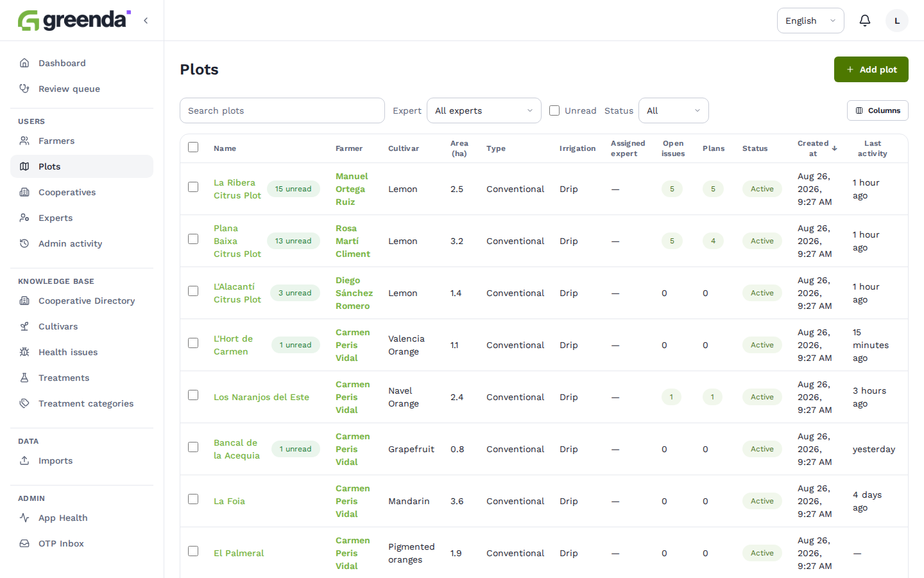Open notifications bell icon

[865, 21]
